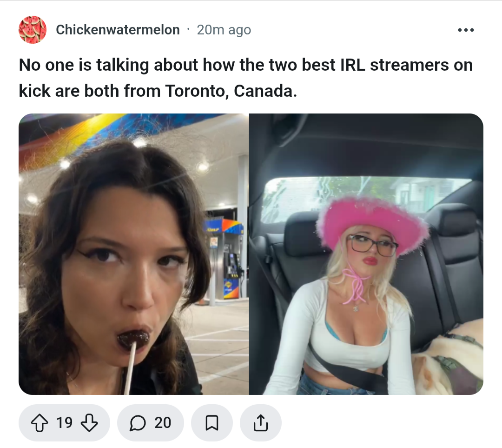Downvote the post with the down arrow

[x=89, y=423]
